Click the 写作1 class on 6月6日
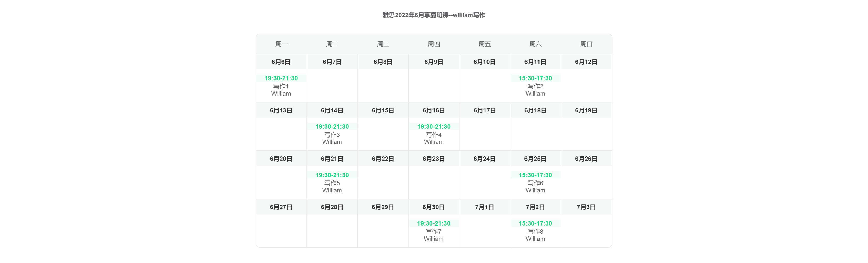The width and height of the screenshot is (868, 263). point(281,87)
